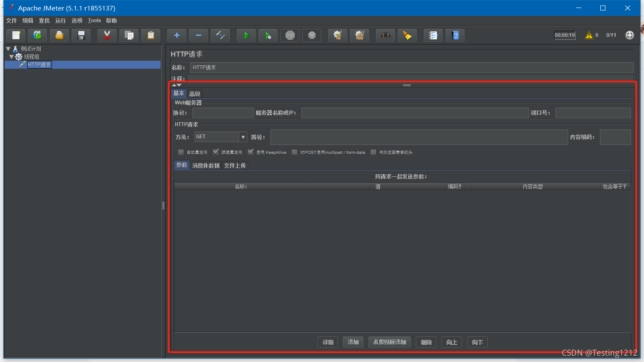The height and width of the screenshot is (362, 644).
Task: Open the 文件 menu
Action: 12,21
